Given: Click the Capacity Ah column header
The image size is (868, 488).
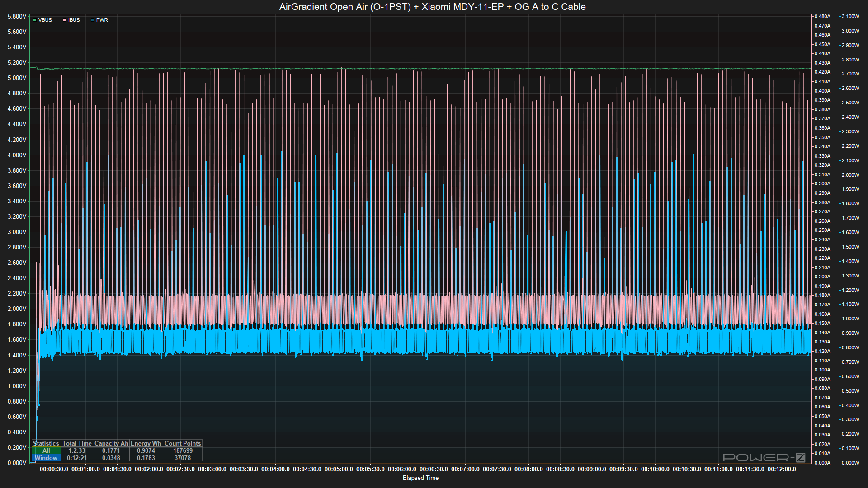Looking at the screenshot, I should (x=111, y=443).
